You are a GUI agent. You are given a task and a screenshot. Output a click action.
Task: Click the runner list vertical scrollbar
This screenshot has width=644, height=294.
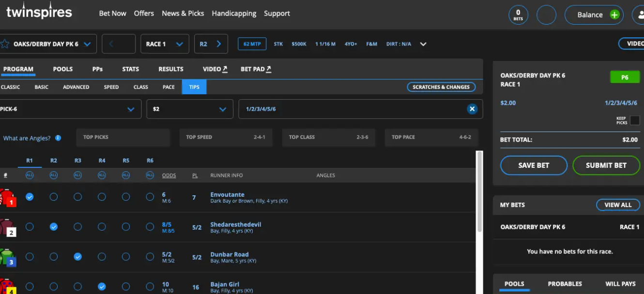[480, 191]
